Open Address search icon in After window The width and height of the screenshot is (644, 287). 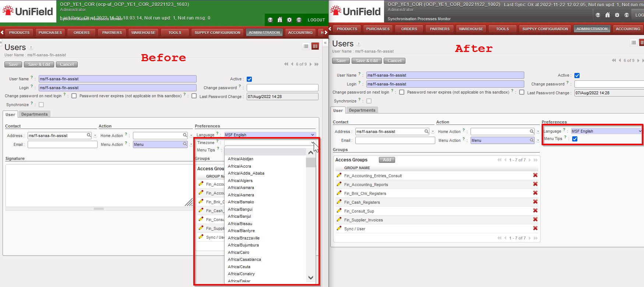click(x=426, y=131)
